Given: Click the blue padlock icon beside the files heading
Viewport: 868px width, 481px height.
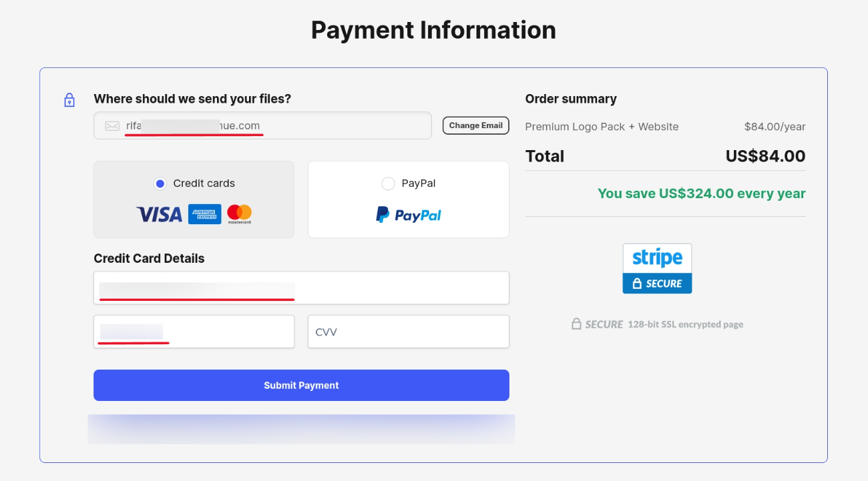Looking at the screenshot, I should tap(69, 100).
